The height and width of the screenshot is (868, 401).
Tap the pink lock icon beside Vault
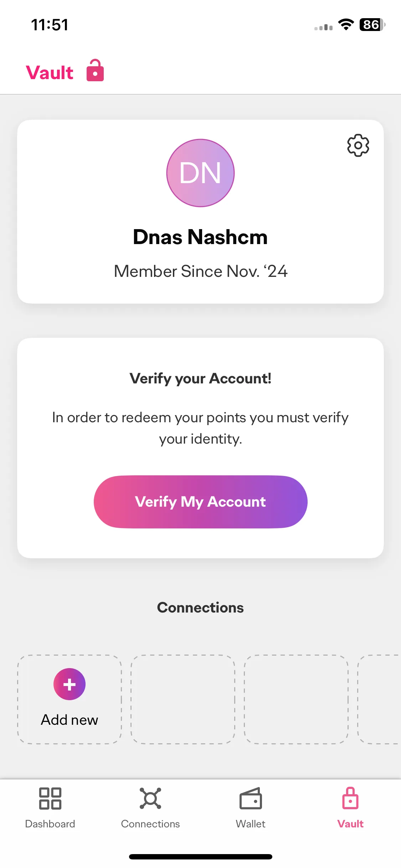(x=95, y=71)
